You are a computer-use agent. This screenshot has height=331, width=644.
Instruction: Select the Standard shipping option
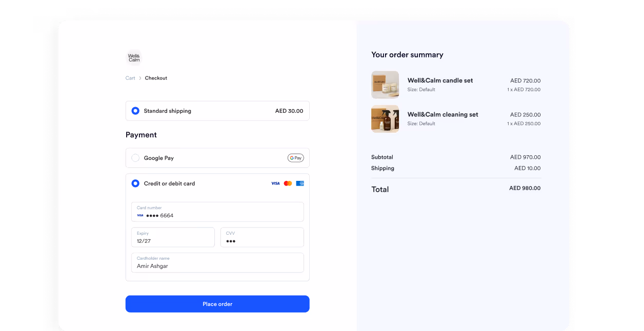pyautogui.click(x=135, y=111)
